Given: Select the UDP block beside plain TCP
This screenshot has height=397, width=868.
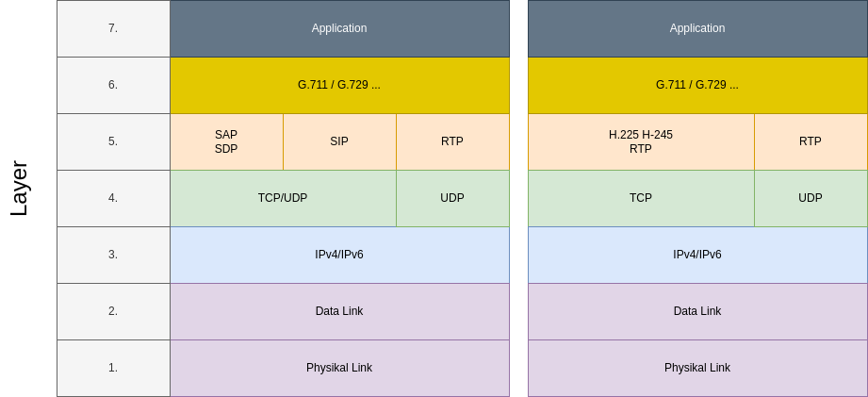Looking at the screenshot, I should click(x=811, y=198).
